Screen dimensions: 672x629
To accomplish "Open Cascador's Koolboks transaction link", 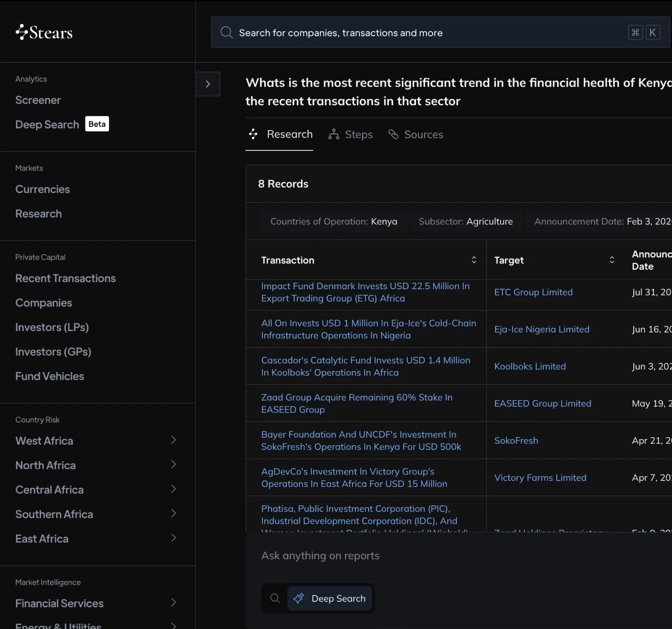I will click(x=365, y=366).
